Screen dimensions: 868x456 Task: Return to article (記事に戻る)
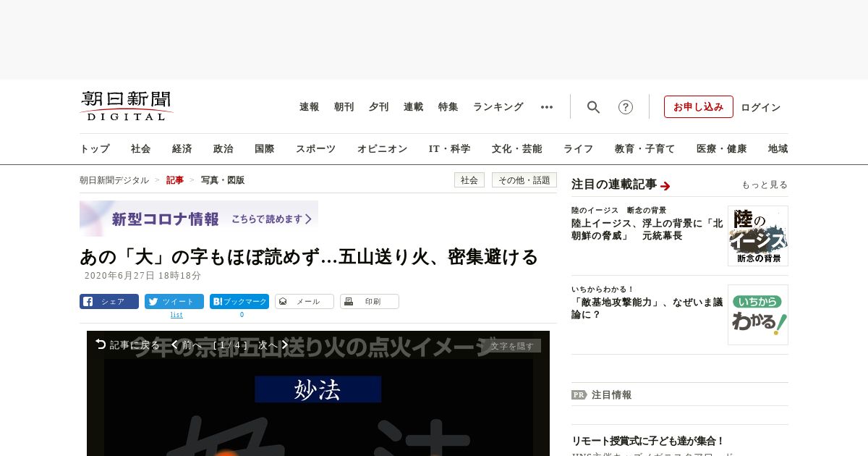click(128, 345)
